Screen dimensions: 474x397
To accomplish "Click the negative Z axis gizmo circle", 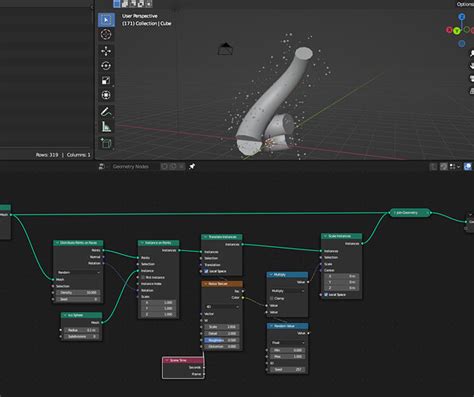I will click(x=462, y=43).
